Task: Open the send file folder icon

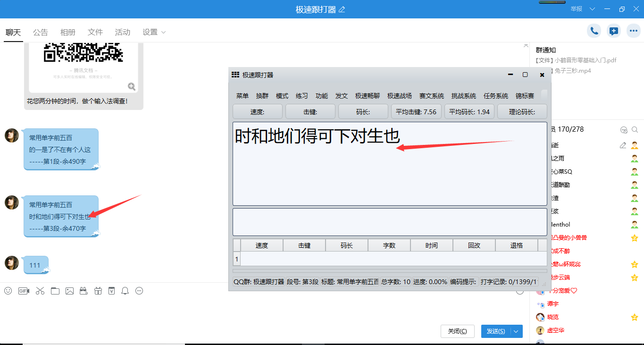Action: (55, 291)
